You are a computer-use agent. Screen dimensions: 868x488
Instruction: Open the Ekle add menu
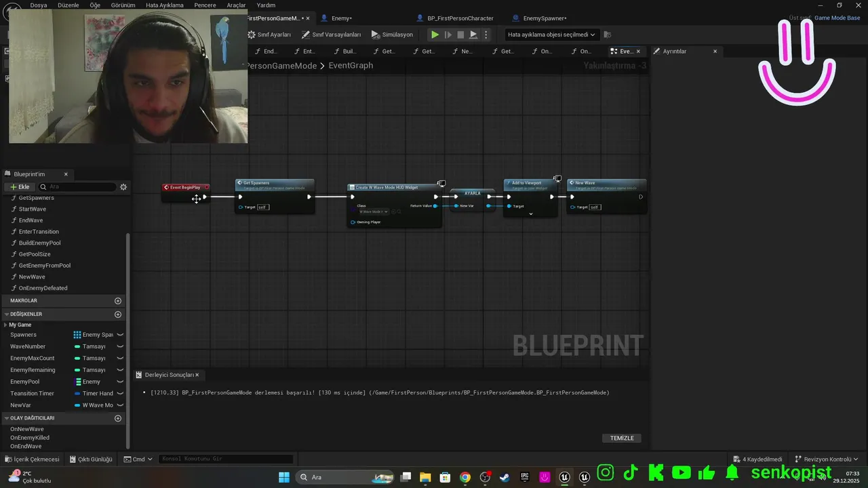point(20,187)
